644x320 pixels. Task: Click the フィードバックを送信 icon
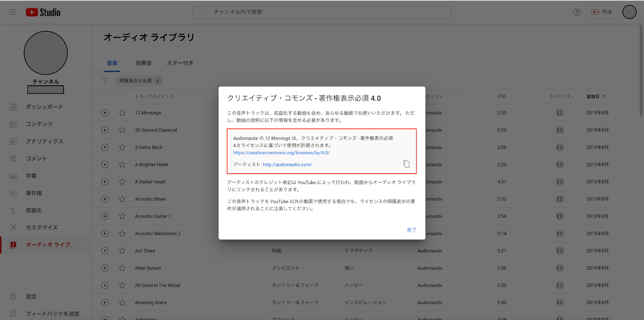point(13,314)
